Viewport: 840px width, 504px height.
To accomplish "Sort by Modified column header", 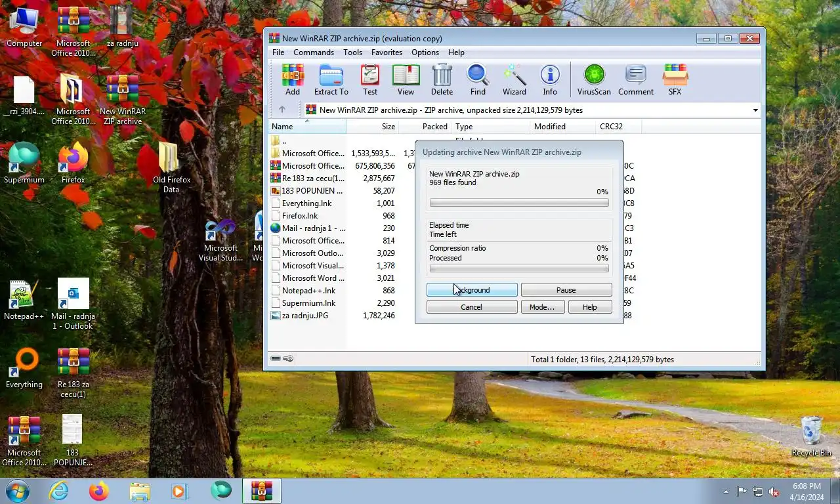I will [x=562, y=127].
